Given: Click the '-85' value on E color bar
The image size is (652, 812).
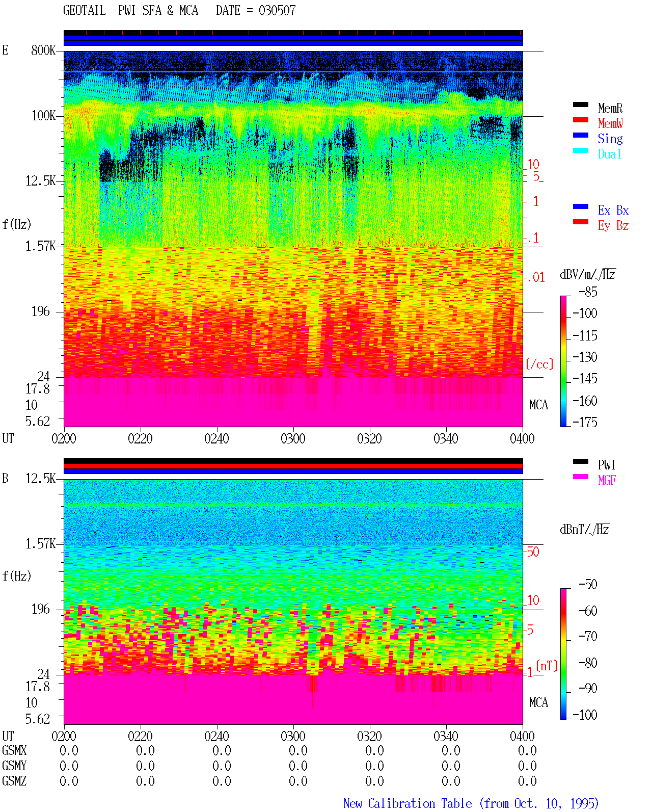Looking at the screenshot, I should tap(588, 292).
